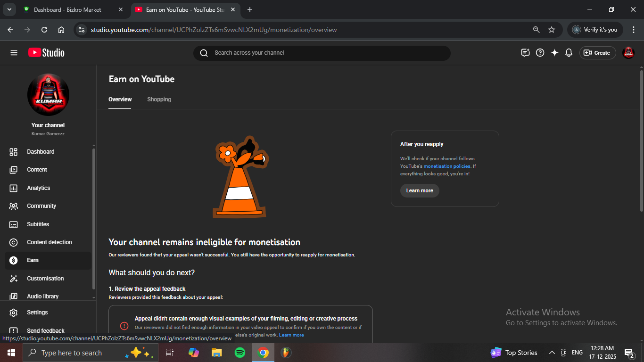Open Analytics in the sidebar

39,188
